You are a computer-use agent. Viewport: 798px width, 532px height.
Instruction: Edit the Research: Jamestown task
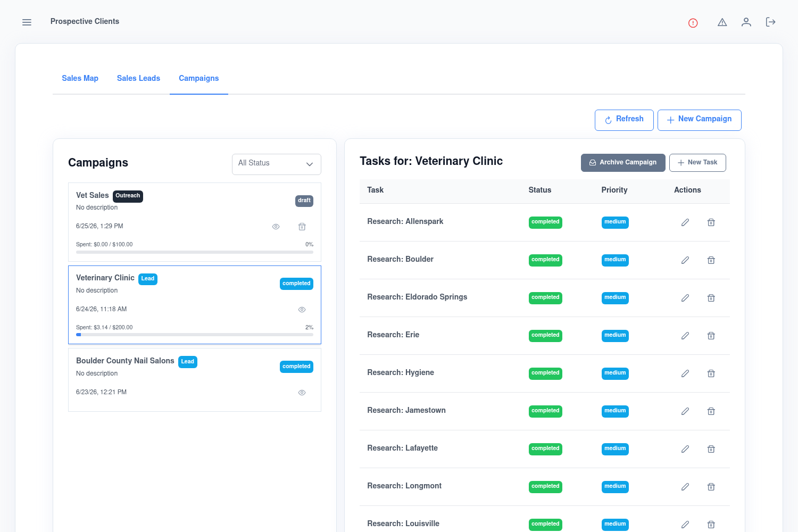pos(685,411)
